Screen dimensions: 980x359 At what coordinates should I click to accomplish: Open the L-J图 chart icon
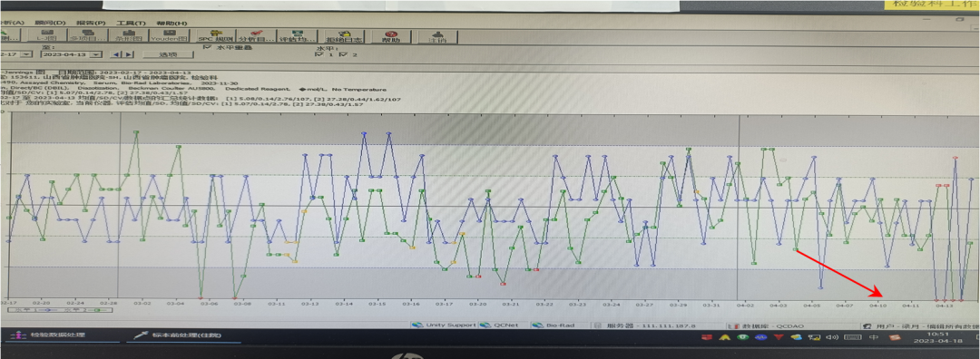47,35
